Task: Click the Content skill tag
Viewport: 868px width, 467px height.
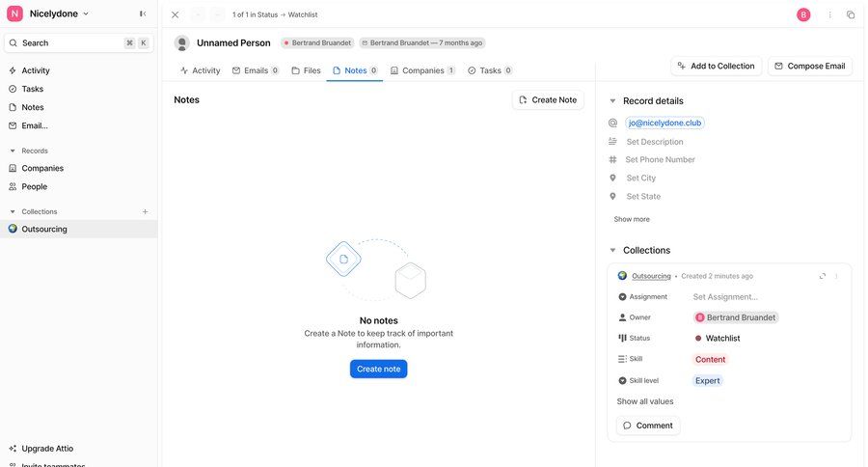Action: coord(710,360)
